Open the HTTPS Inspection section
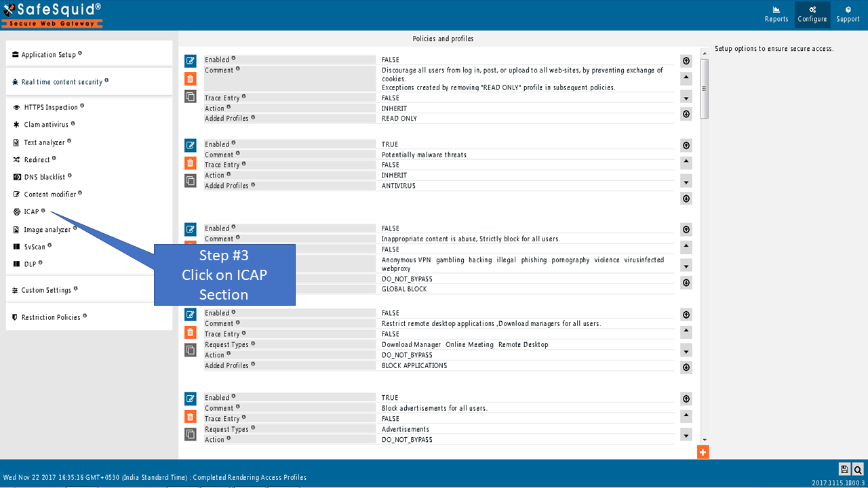The image size is (868, 488). 50,107
